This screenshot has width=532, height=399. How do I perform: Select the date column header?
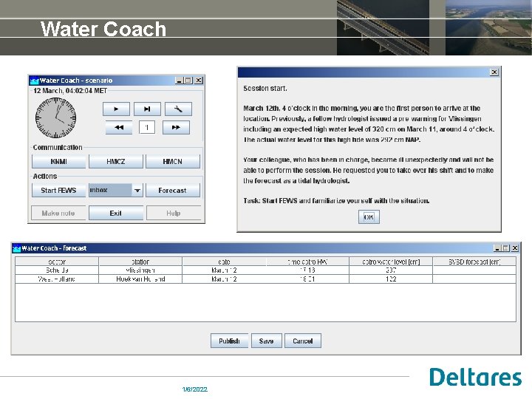point(224,262)
